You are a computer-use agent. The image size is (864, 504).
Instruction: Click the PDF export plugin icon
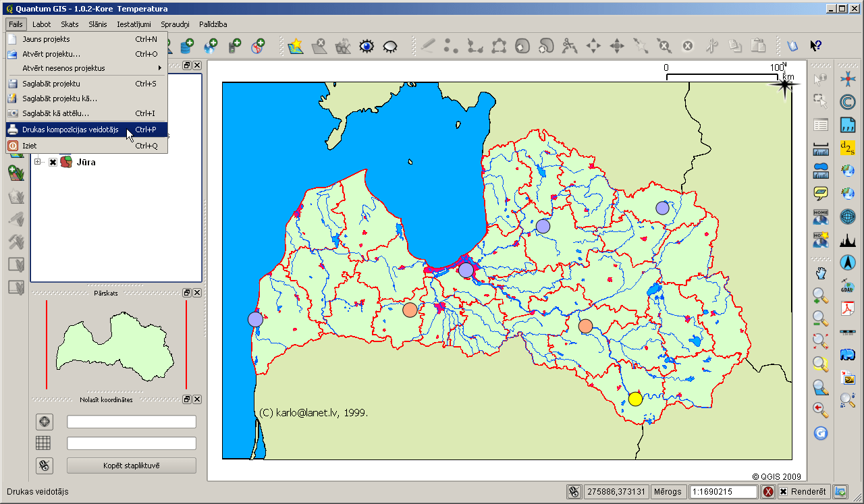point(848,308)
